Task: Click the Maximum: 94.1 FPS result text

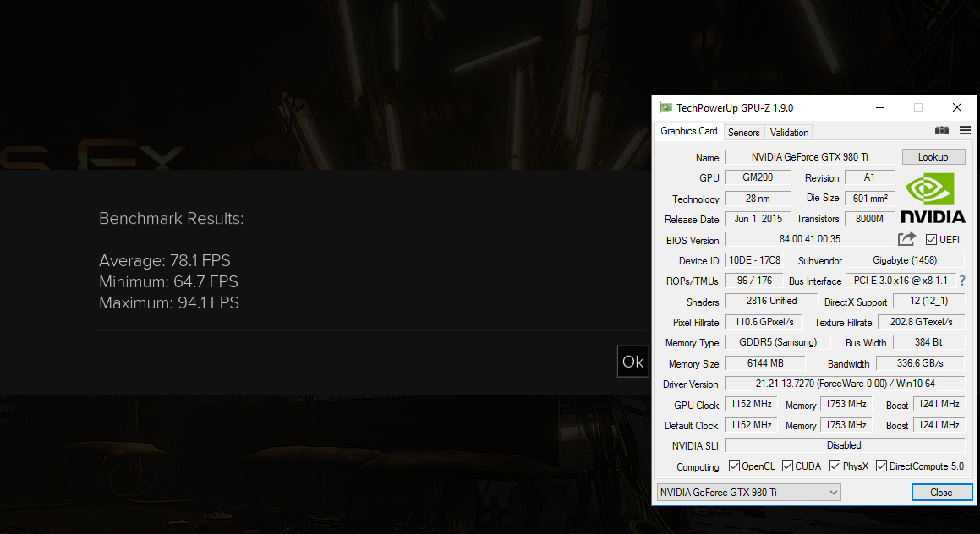Action: tap(169, 303)
